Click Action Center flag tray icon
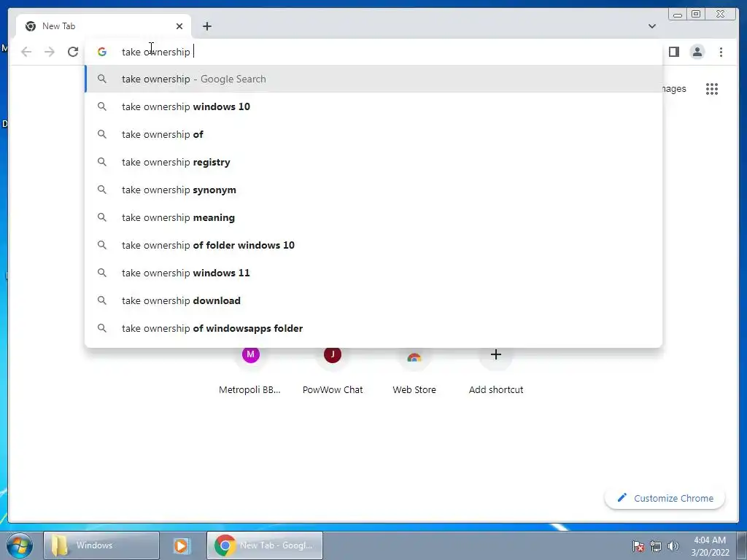Viewport: 747px width, 560px height. tap(638, 546)
